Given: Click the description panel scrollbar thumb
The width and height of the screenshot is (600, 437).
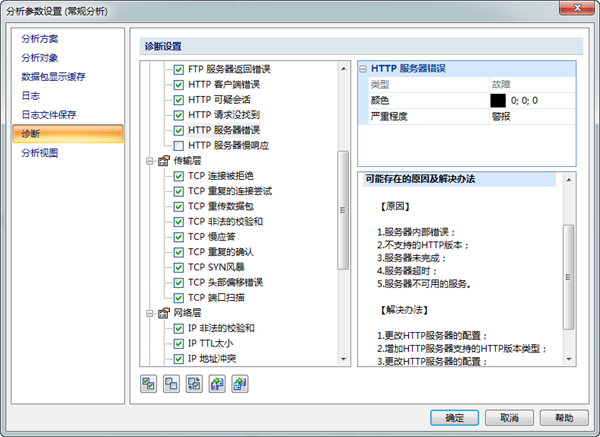Looking at the screenshot, I should tap(569, 277).
